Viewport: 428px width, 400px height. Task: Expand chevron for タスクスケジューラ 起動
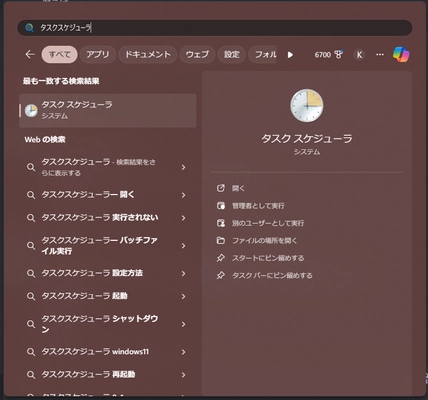click(x=183, y=296)
